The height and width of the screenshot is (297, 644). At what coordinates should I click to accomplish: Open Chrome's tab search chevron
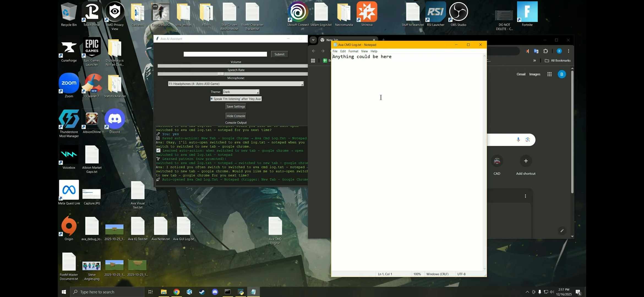click(313, 40)
